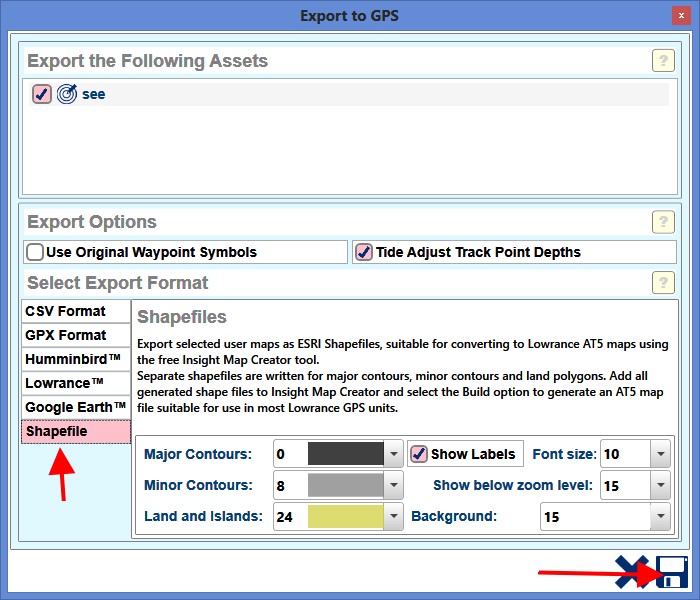Image resolution: width=700 pixels, height=600 pixels.
Task: Switch to the GPX Format tab
Action: coord(76,335)
